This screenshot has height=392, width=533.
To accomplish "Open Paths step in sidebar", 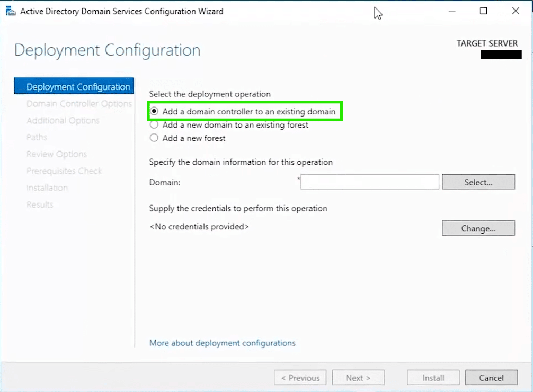I will (x=37, y=137).
